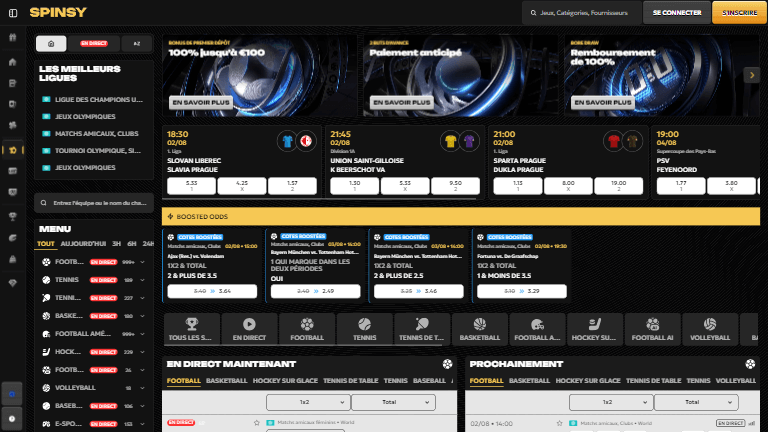Open the Remboursement de 100% banner
This screenshot has width=768, height=432.
click(662, 75)
